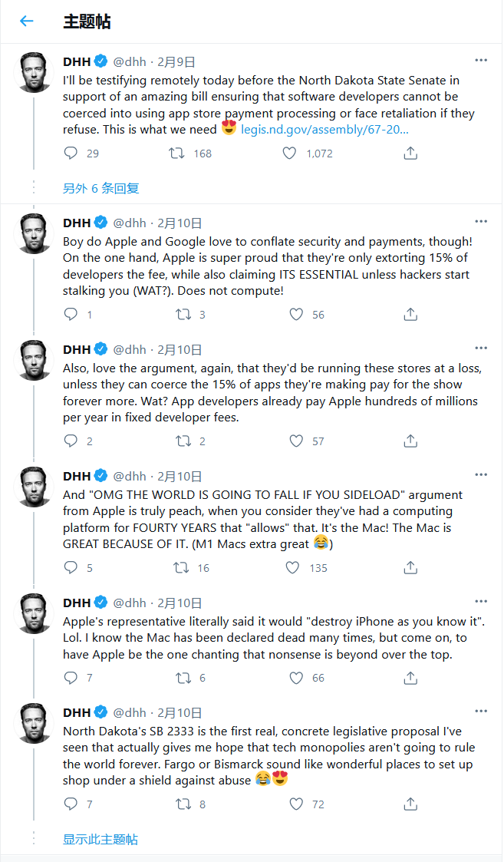The height and width of the screenshot is (862, 504).
Task: Reply to the SB 2333 legislative proposal tweet
Action: (x=71, y=804)
